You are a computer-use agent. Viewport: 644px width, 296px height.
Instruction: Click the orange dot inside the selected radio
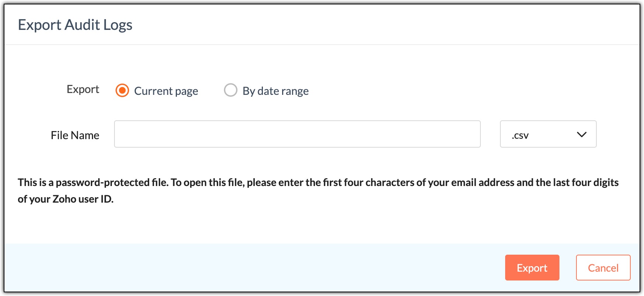[122, 90]
